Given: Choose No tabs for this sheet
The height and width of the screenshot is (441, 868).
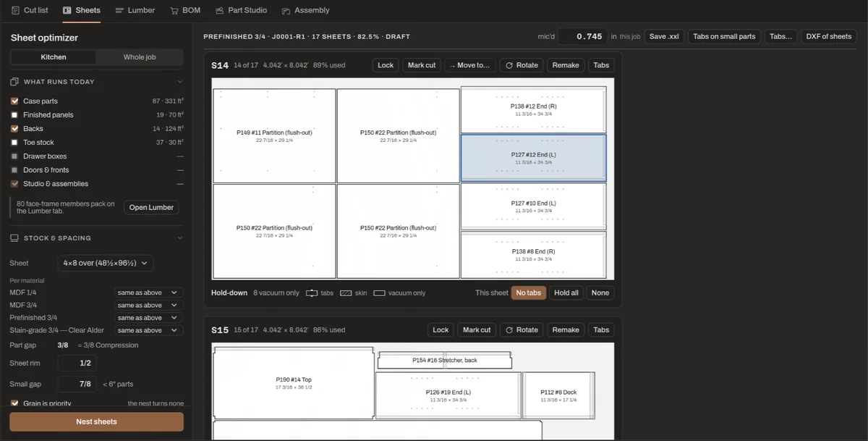Looking at the screenshot, I should pyautogui.click(x=528, y=293).
